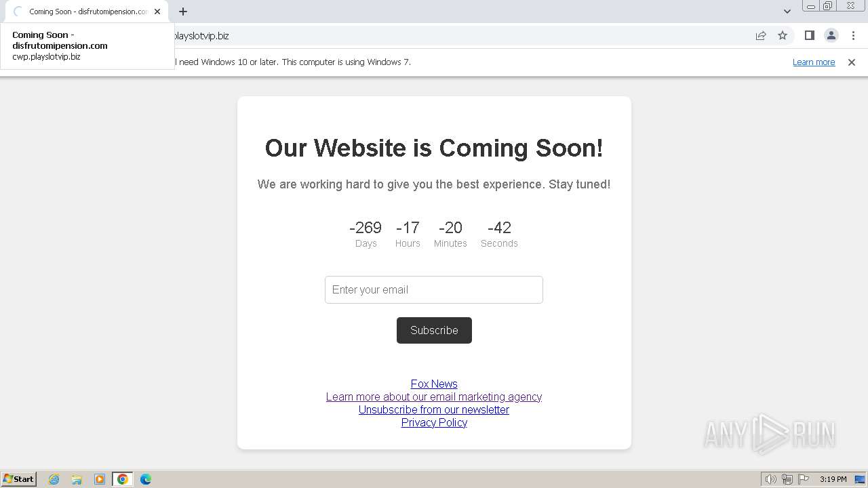Open the Windows Start menu
Image resolution: width=868 pixels, height=488 pixels.
[19, 479]
